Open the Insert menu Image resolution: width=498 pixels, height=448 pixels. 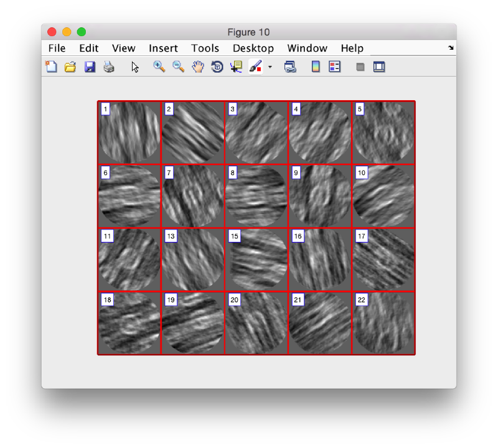coord(163,48)
